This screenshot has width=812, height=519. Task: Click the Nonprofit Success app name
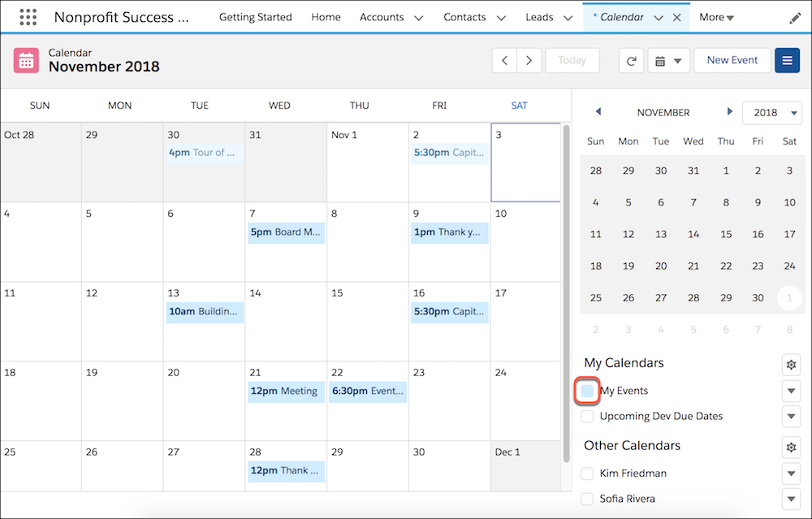click(x=122, y=17)
